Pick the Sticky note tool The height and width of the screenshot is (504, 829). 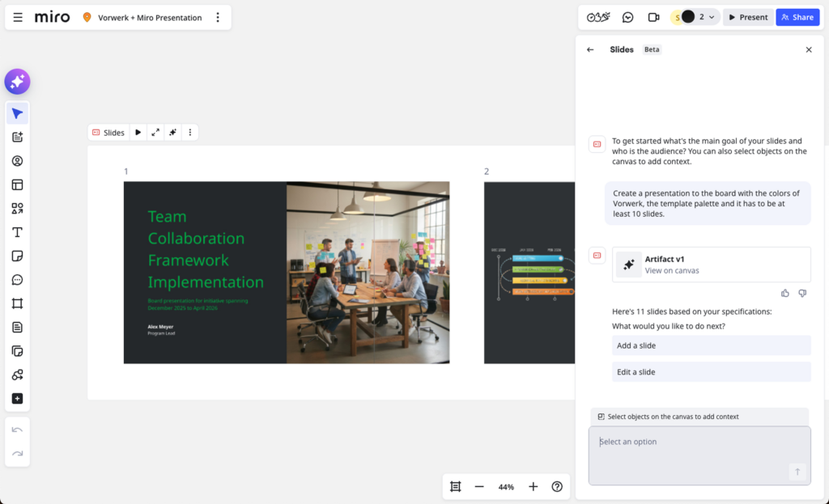pyautogui.click(x=17, y=256)
